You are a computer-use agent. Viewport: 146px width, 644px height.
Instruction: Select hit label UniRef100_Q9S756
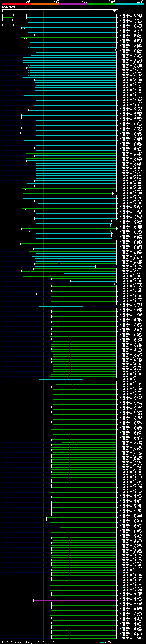tap(131, 110)
